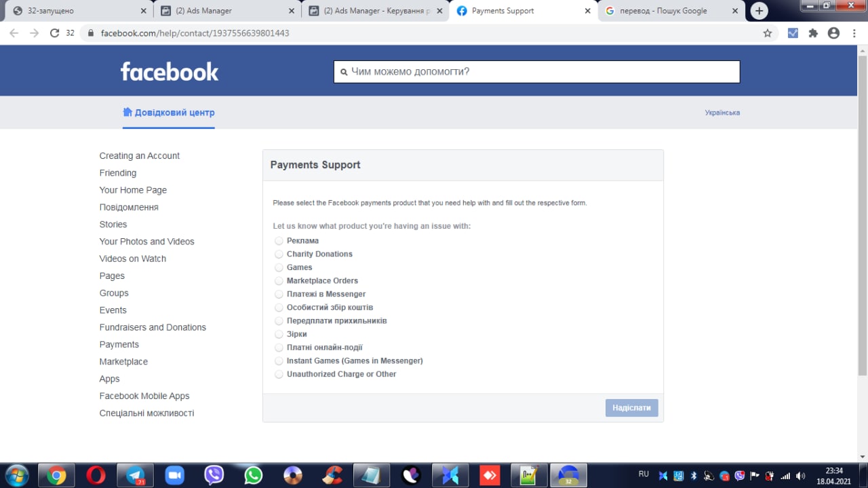Click the red AnyDesk taskbar icon

tap(490, 475)
